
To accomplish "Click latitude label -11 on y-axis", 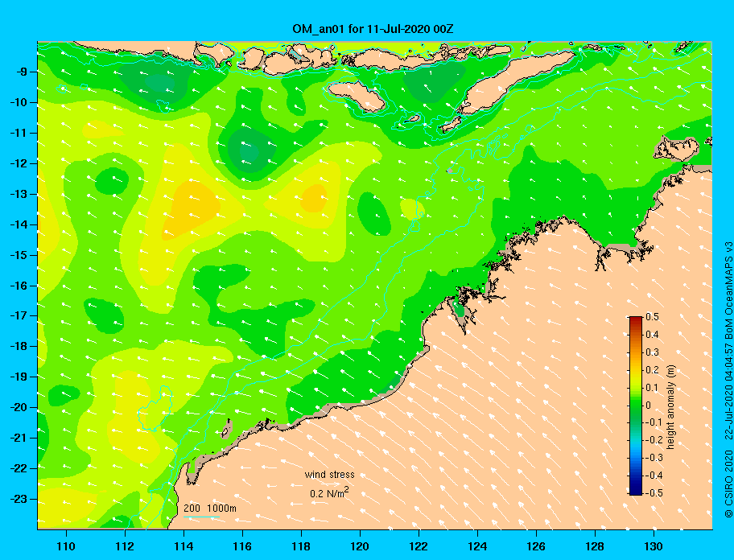I will (x=19, y=134).
